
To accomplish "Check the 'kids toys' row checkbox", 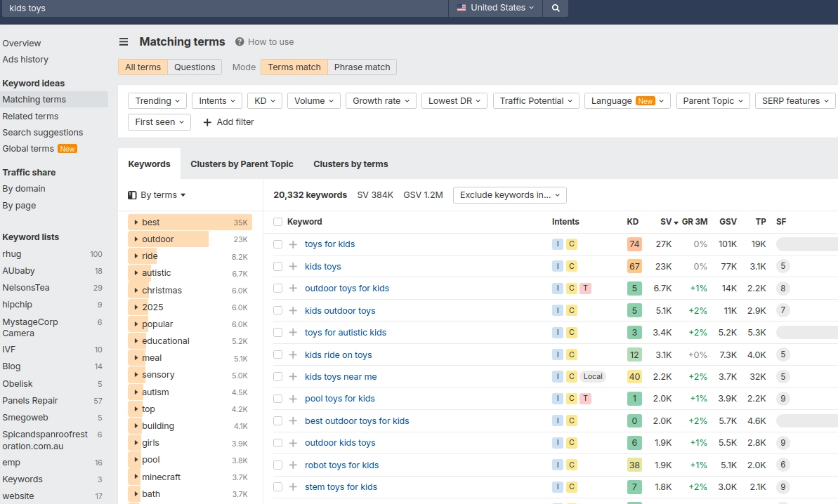I will (x=277, y=267).
